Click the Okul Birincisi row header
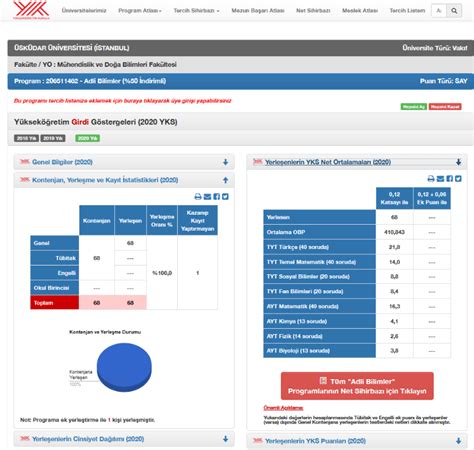This screenshot has width=474, height=450. pyautogui.click(x=55, y=288)
